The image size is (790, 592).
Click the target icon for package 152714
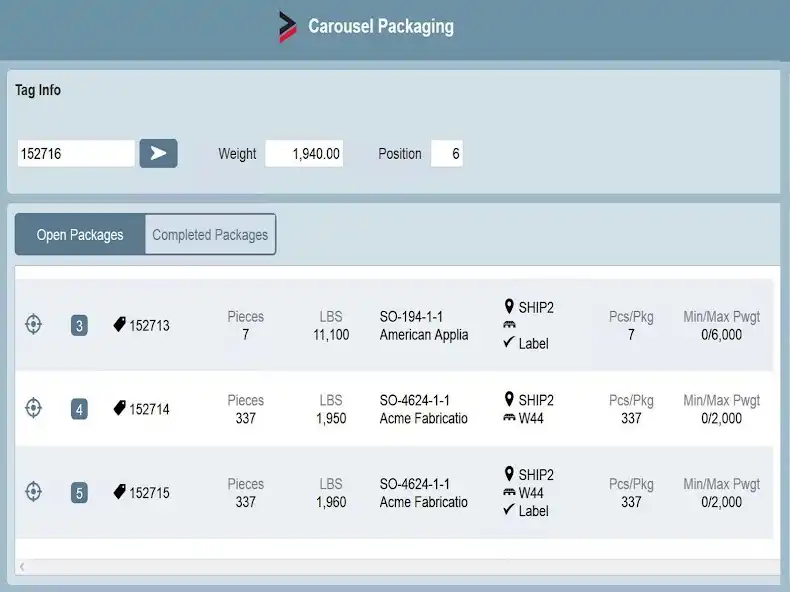(33, 408)
